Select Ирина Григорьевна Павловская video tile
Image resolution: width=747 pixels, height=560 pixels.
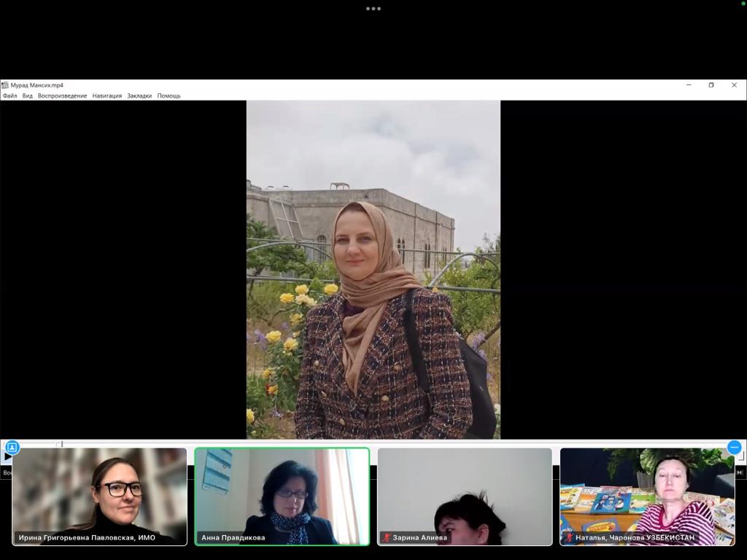pyautogui.click(x=99, y=496)
